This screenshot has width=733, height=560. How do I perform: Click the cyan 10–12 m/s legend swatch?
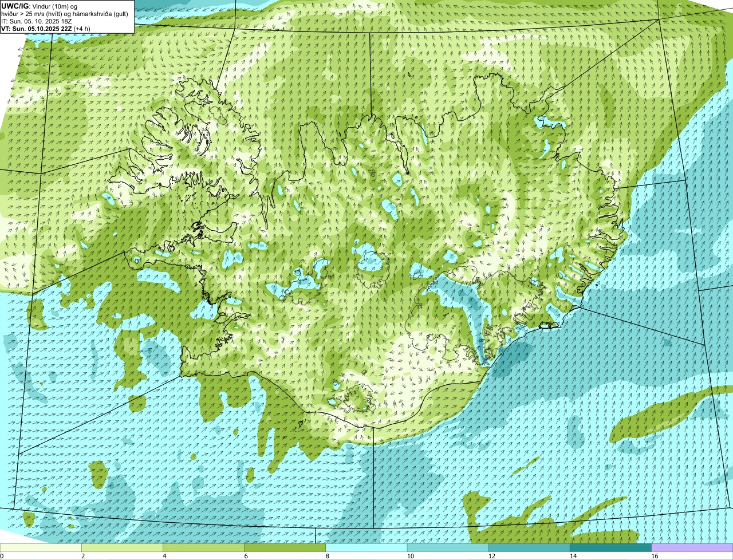(448, 548)
